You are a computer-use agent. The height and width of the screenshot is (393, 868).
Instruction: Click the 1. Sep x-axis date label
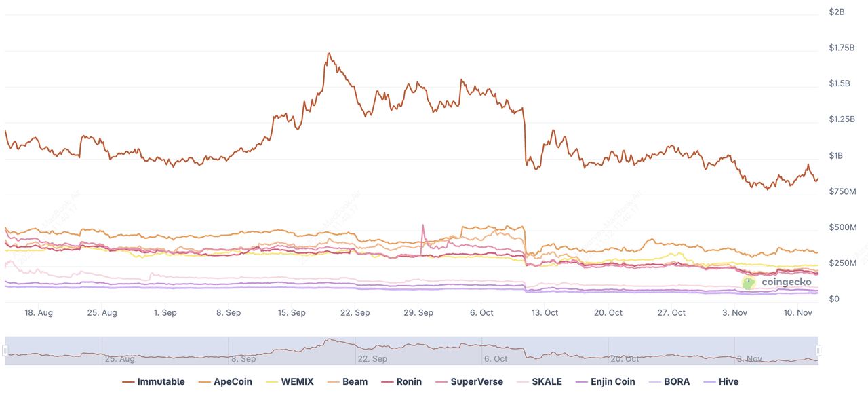(165, 313)
